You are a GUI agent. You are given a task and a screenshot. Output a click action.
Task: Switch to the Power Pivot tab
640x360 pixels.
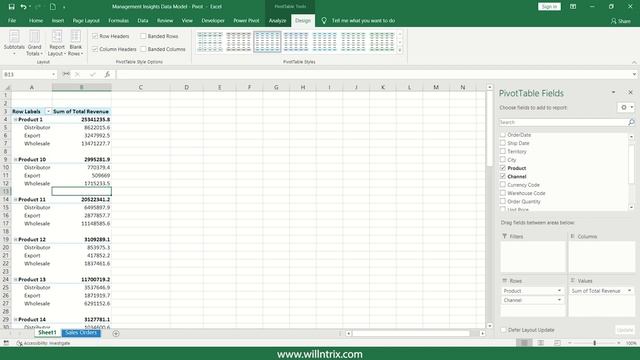point(246,20)
